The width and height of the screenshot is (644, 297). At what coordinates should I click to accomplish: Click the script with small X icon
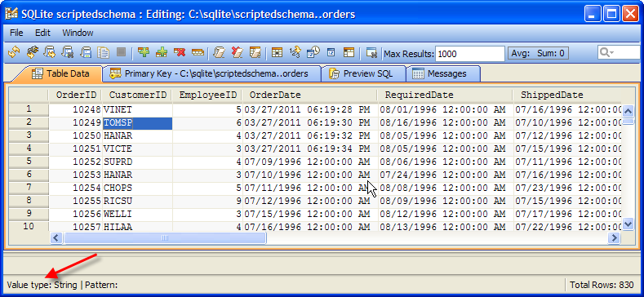68,52
